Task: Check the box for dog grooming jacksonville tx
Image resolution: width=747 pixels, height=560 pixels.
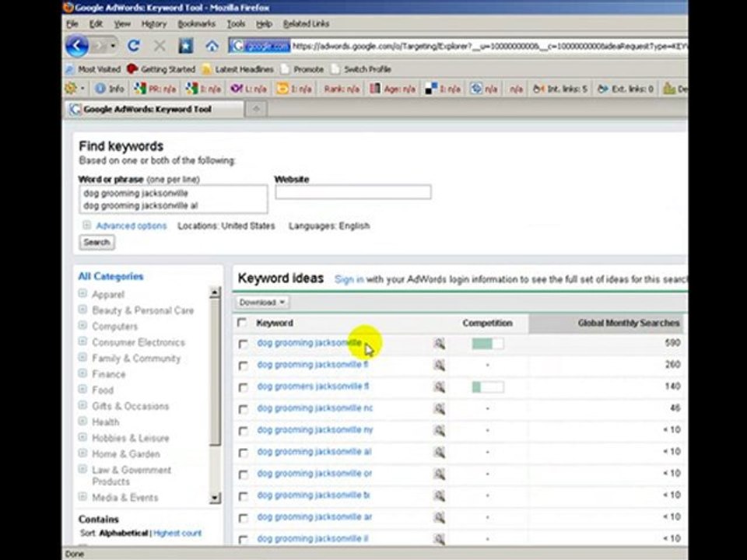Action: [x=243, y=496]
